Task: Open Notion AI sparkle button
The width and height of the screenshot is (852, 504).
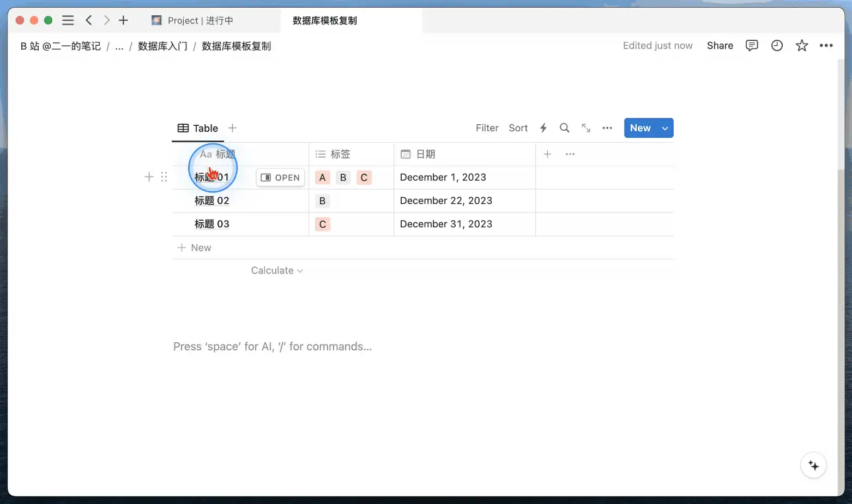Action: (x=813, y=465)
